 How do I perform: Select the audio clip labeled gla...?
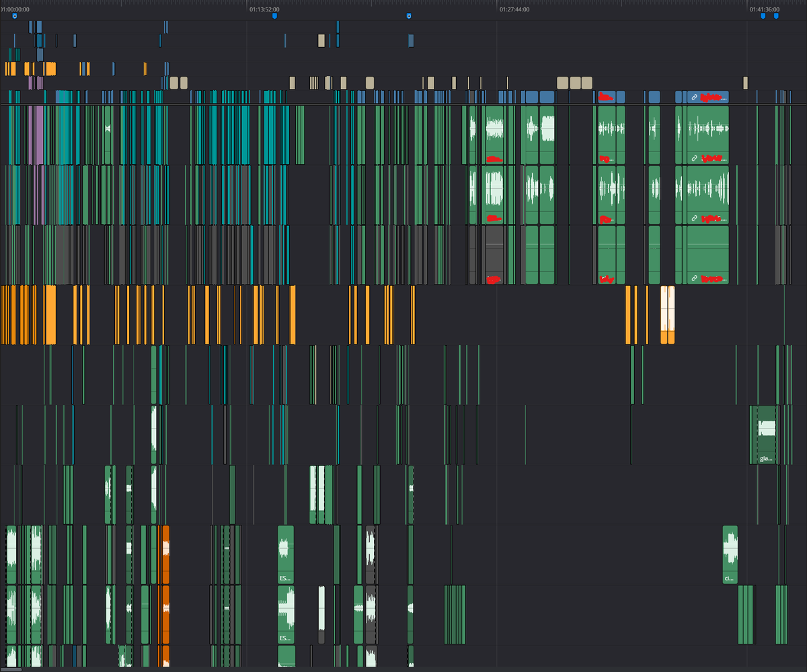(x=767, y=435)
